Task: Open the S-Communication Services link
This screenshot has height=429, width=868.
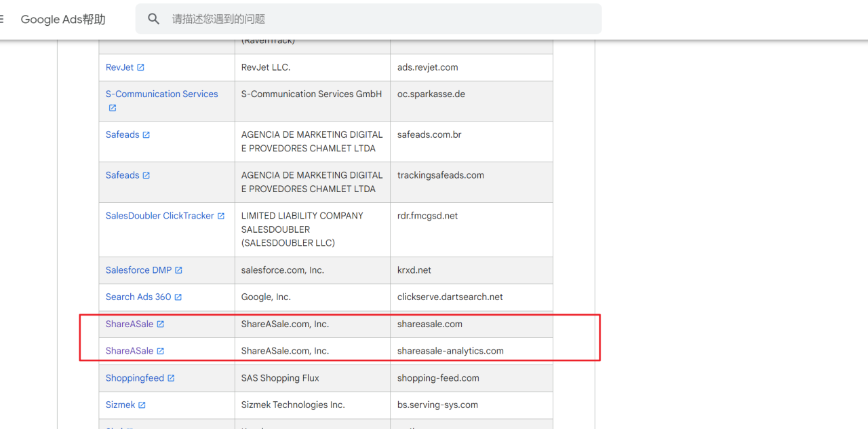Action: point(161,94)
